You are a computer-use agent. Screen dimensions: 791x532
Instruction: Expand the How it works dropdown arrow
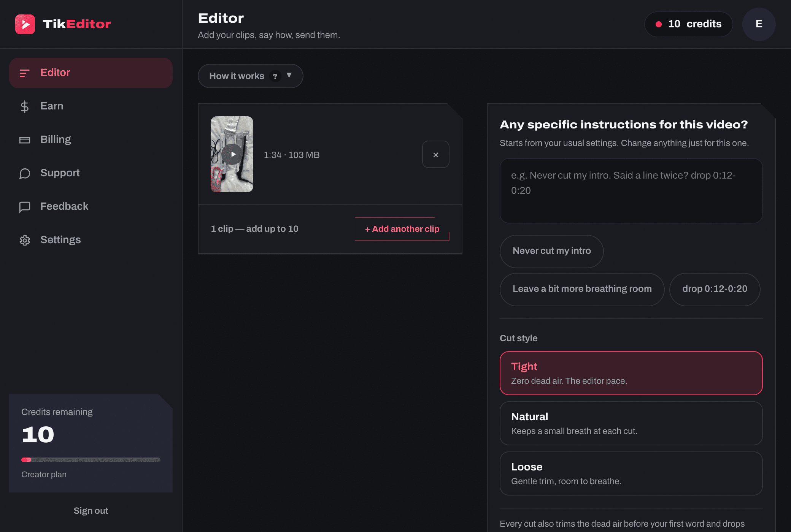click(x=289, y=75)
